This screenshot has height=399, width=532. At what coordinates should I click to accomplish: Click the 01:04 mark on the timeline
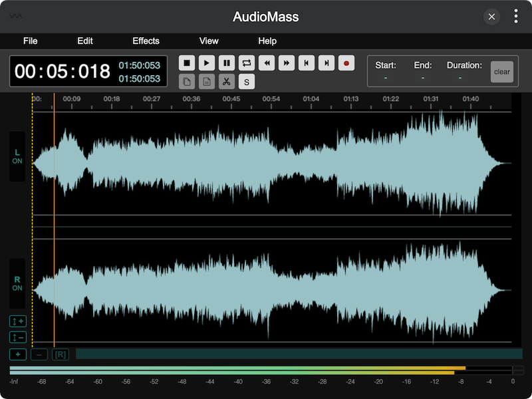(311, 98)
